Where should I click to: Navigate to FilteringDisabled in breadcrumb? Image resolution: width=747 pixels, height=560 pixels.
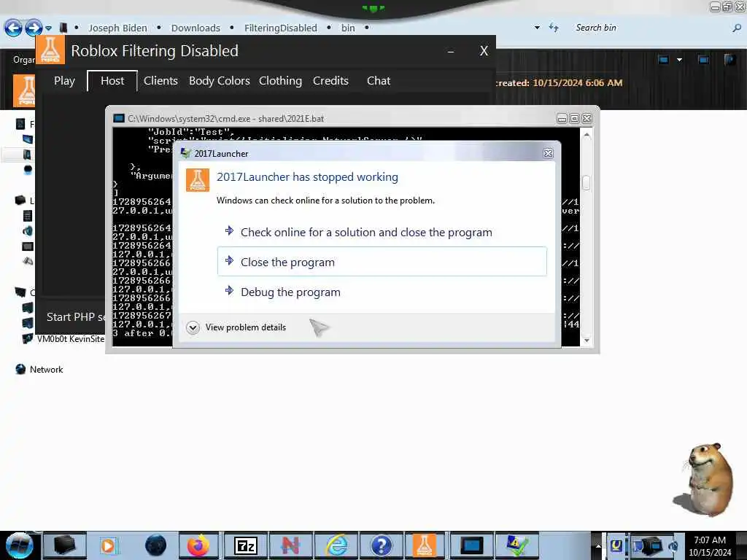click(x=281, y=28)
